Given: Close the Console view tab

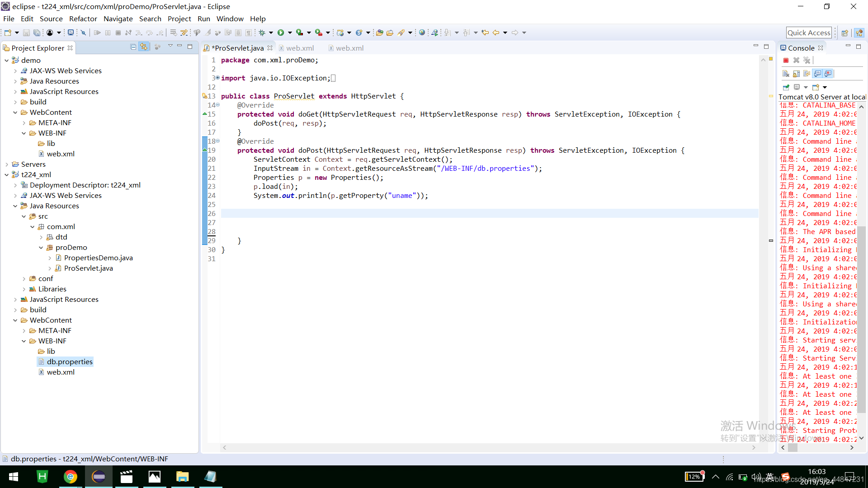Looking at the screenshot, I should (x=821, y=48).
